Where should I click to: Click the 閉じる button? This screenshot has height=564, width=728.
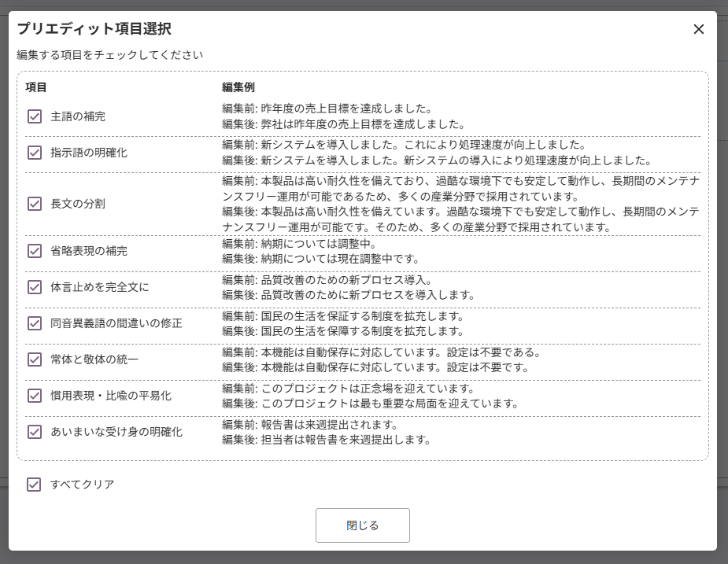[x=363, y=525]
